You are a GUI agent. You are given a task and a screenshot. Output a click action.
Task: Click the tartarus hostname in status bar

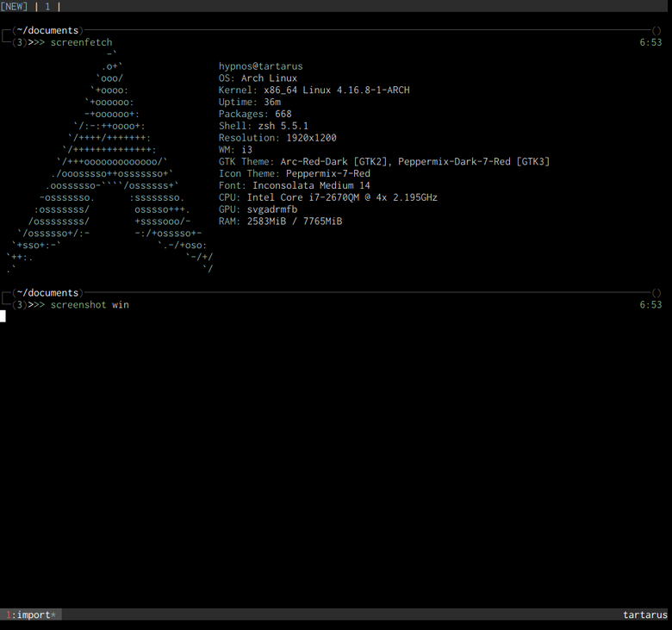[644, 614]
